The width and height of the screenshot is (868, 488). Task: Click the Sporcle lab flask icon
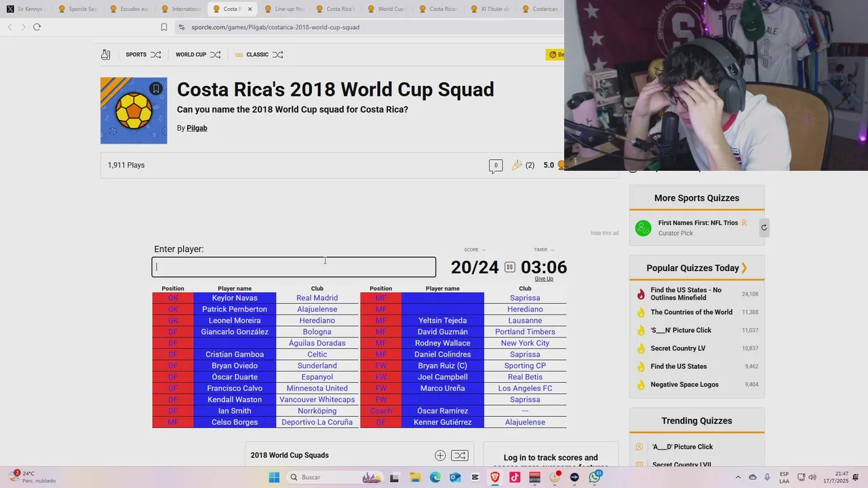106,55
